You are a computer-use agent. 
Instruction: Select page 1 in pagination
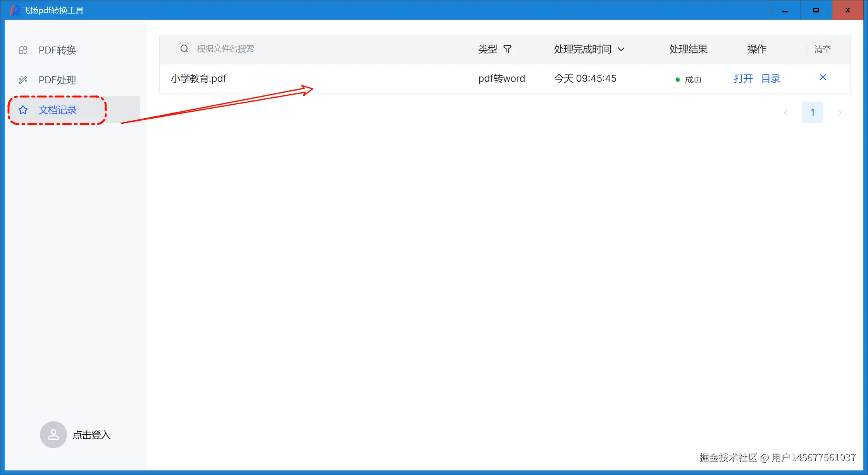[812, 113]
